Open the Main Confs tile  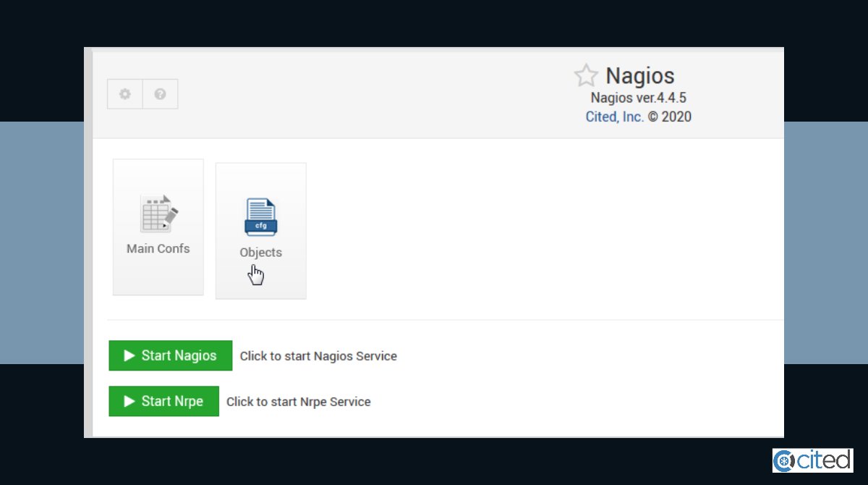tap(158, 227)
